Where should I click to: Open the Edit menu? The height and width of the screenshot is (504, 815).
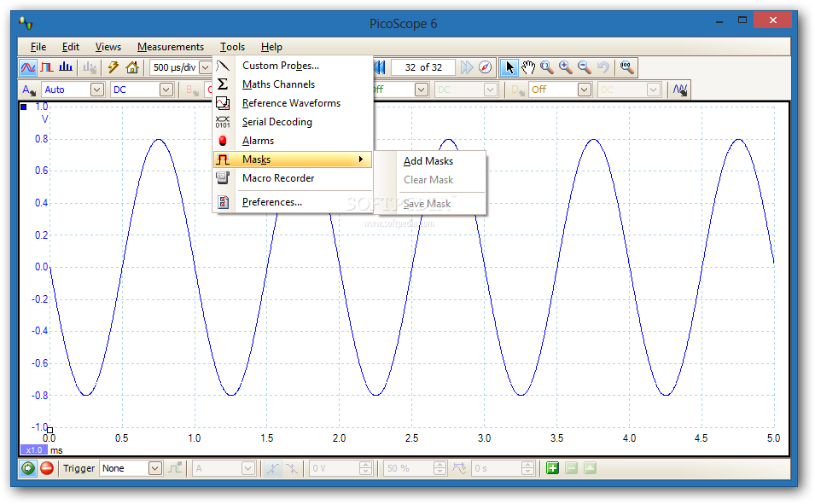pos(71,47)
